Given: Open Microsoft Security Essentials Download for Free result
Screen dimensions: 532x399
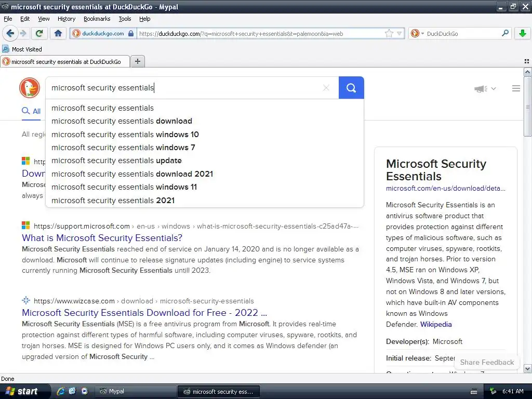Looking at the screenshot, I should click(x=144, y=312).
